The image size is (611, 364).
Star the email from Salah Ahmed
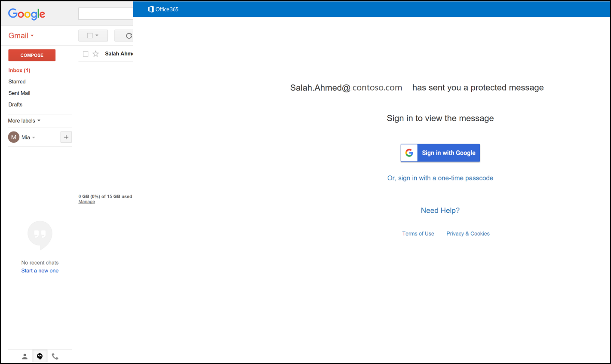[x=95, y=53]
